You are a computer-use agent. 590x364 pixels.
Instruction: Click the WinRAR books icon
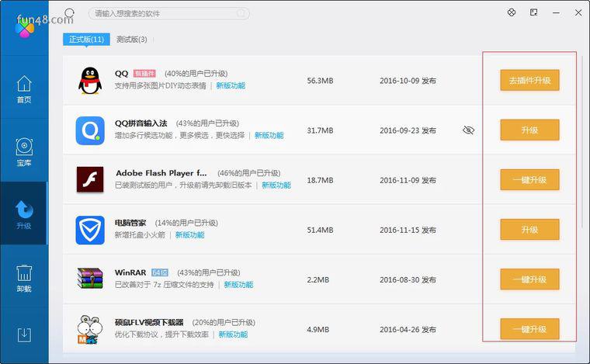coord(90,279)
